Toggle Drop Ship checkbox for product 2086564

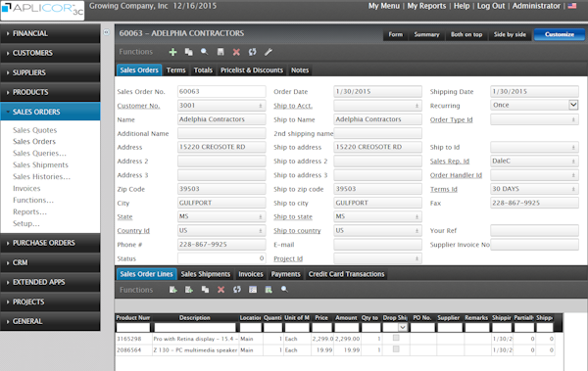396,349
